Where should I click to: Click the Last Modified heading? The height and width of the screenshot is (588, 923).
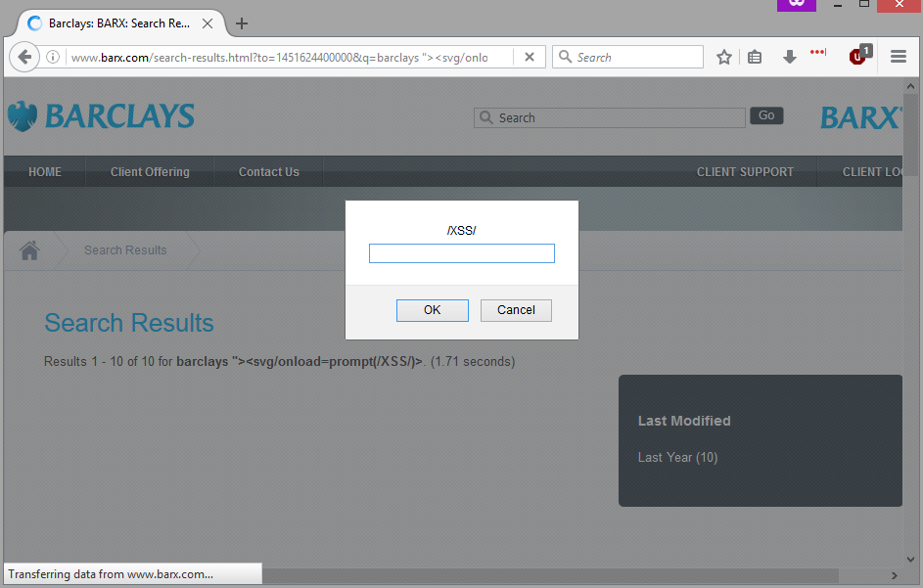(684, 421)
